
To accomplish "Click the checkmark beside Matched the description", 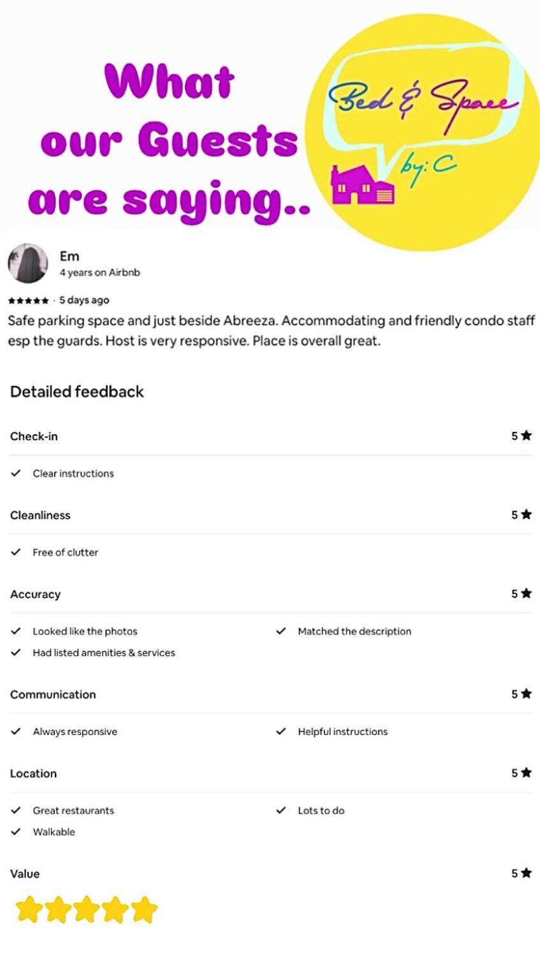I will [x=281, y=631].
